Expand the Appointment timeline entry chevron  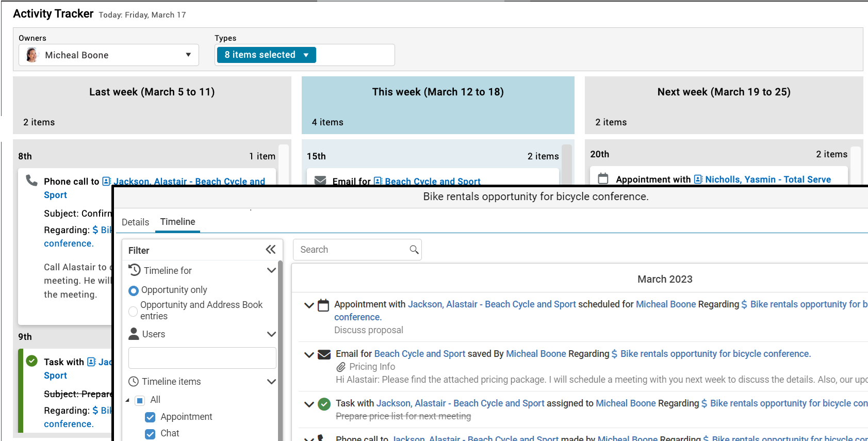309,305
